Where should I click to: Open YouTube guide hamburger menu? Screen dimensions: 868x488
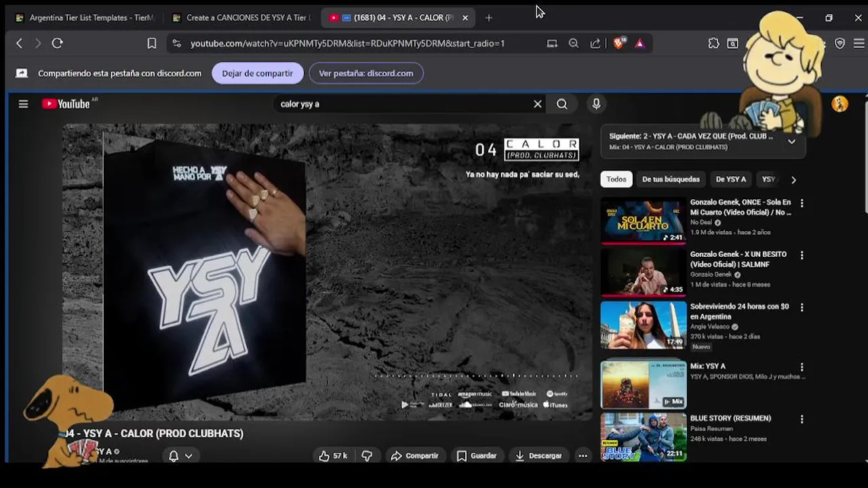point(23,104)
